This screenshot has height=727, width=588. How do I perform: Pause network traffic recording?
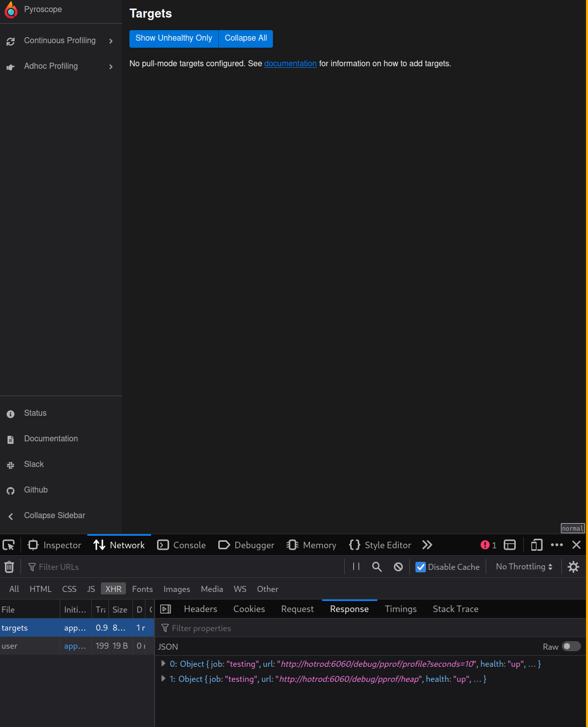pos(356,566)
